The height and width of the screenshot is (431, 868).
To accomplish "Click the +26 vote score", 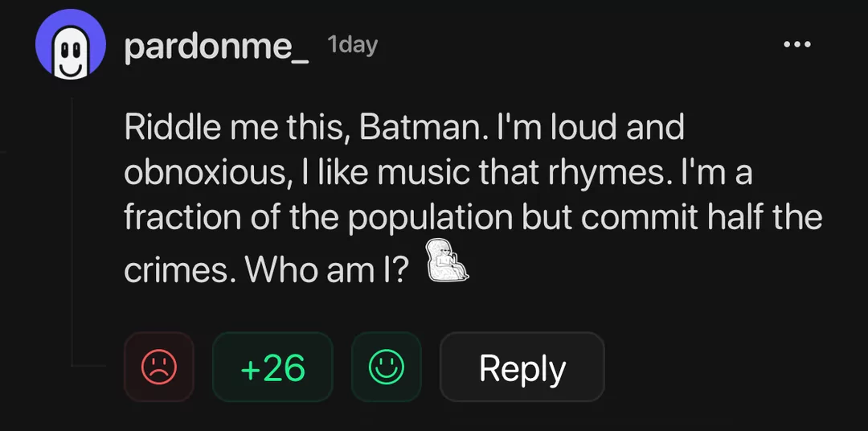I will point(273,367).
